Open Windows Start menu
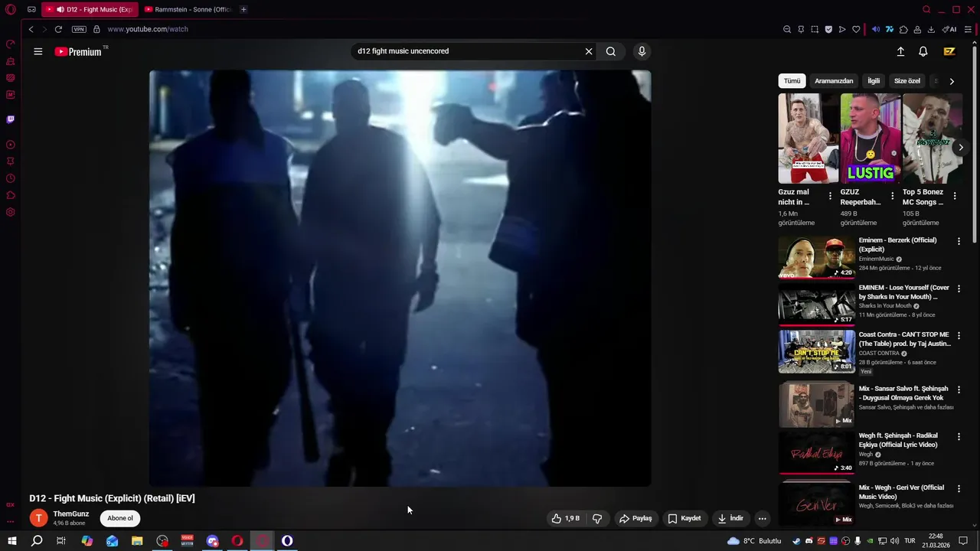980x551 pixels. coord(11,541)
